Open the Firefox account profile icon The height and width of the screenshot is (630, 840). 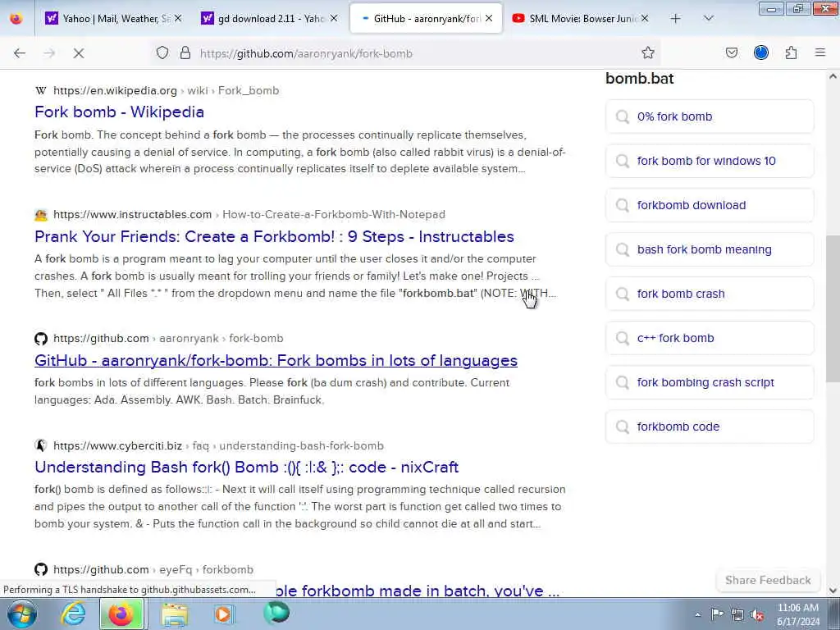click(761, 52)
